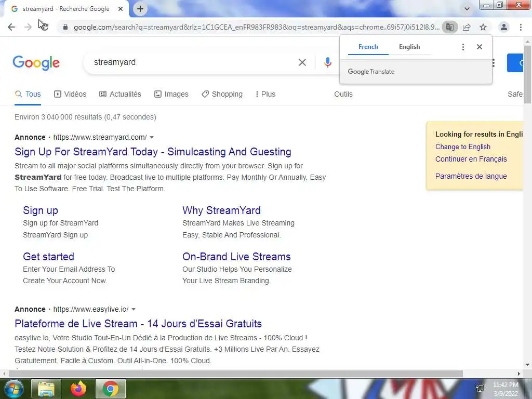Open Chrome profile avatar
This screenshot has height=399, width=532.
(x=504, y=27)
